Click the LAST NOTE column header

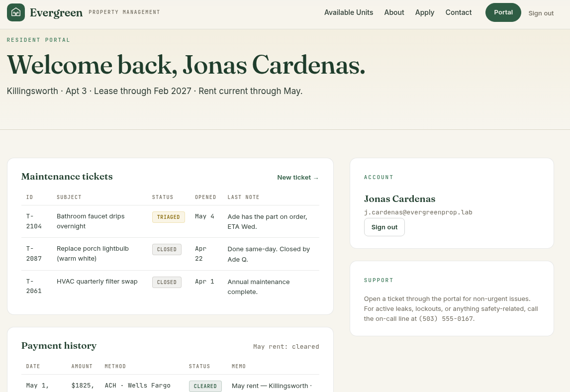[243, 197]
